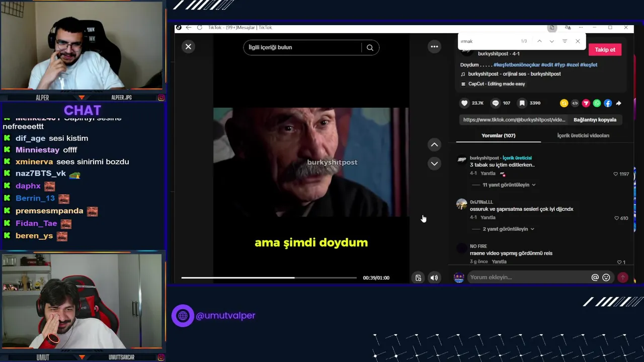Select the 'Yorumlar (107)' tab
This screenshot has width=644, height=362.
[x=498, y=135]
